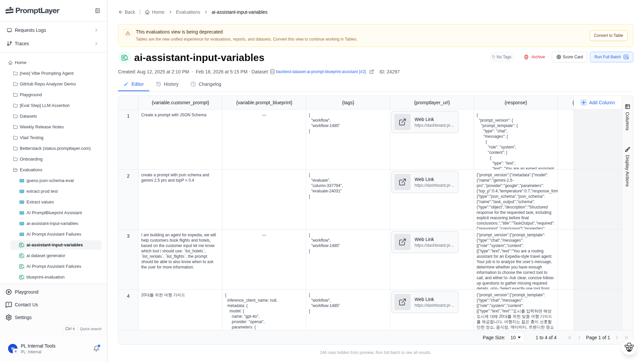Go to the previous page arrow
644x362 pixels.
(x=579, y=338)
